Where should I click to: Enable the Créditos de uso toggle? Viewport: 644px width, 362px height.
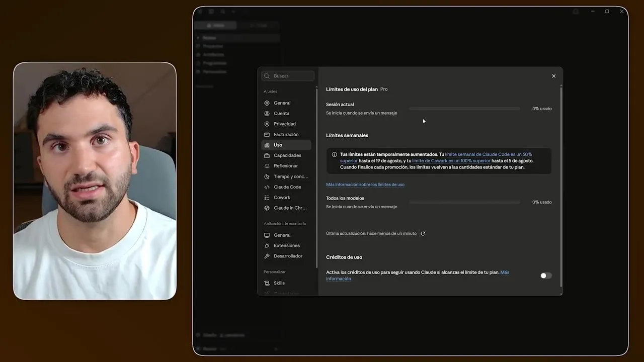[546, 276]
